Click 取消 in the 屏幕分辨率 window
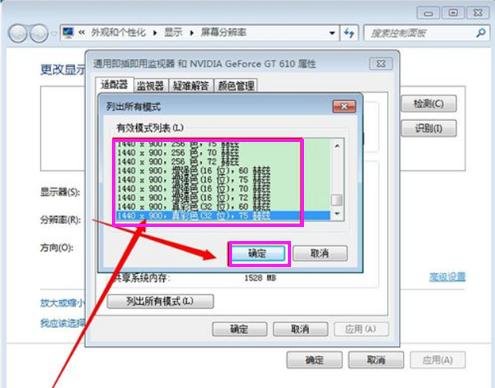Image resolution: width=495 pixels, height=388 pixels. [x=376, y=360]
